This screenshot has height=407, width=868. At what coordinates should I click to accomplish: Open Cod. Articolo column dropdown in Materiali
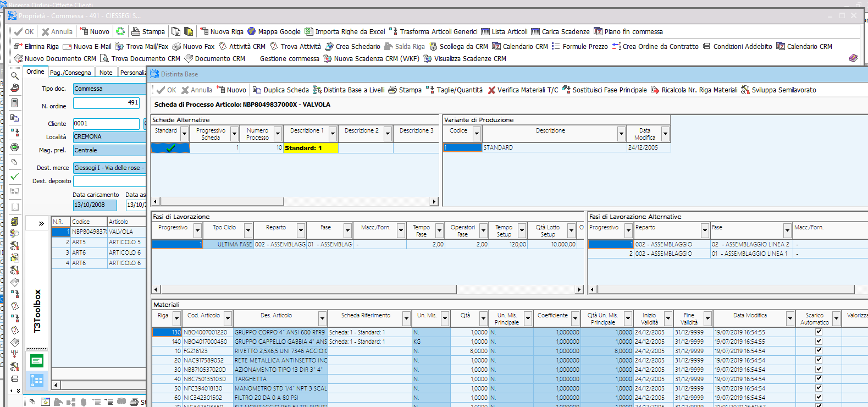pos(228,318)
